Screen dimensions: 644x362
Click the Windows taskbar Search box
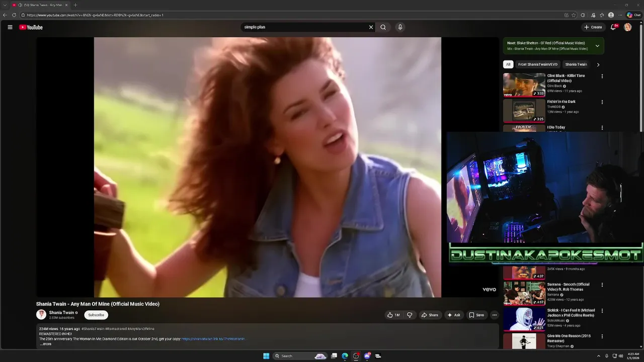300,356
